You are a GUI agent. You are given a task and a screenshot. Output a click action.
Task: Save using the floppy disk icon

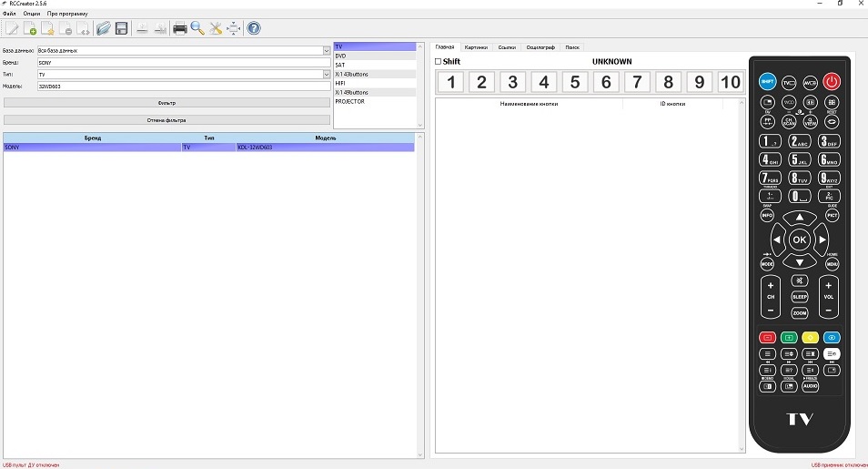tap(121, 28)
